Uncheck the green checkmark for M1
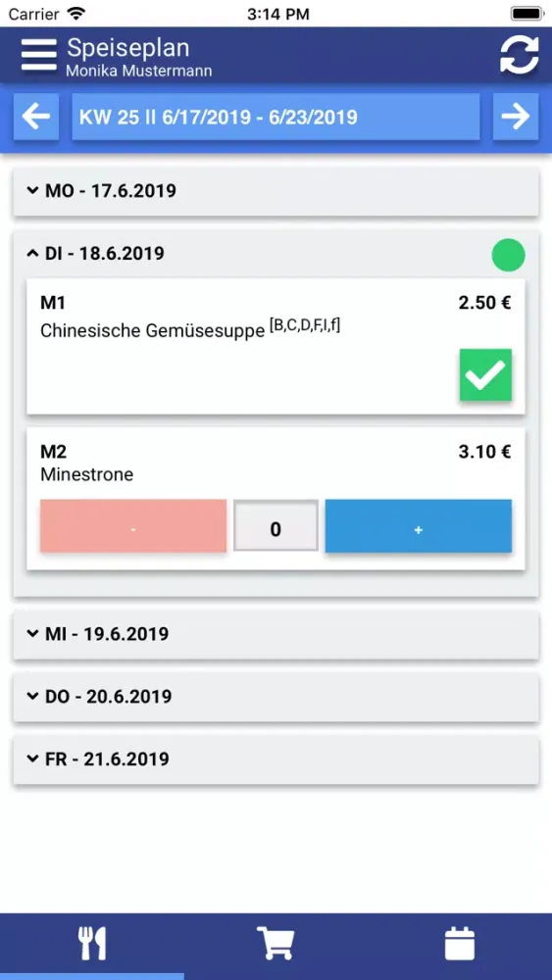This screenshot has height=980, width=552. coord(485,374)
